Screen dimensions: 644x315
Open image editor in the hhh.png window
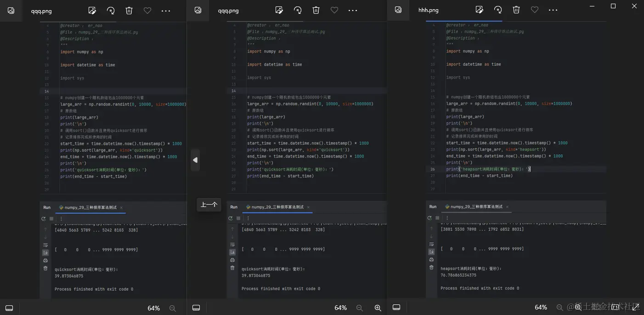point(480,10)
